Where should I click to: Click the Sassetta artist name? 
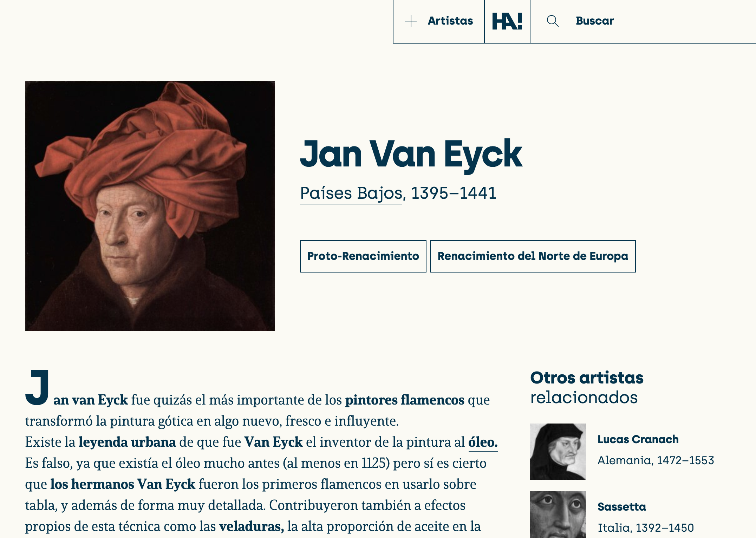pyautogui.click(x=622, y=507)
